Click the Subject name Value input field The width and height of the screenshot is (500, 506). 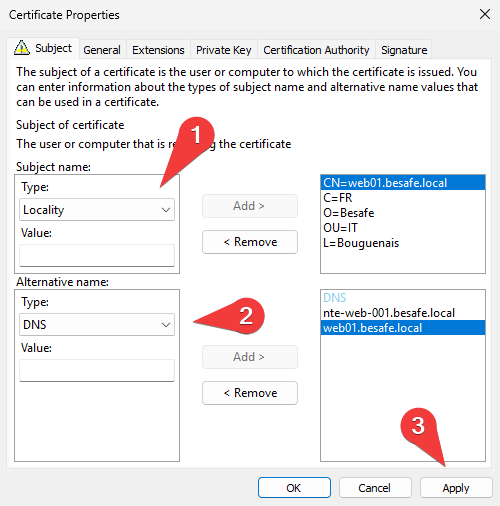[x=97, y=255]
